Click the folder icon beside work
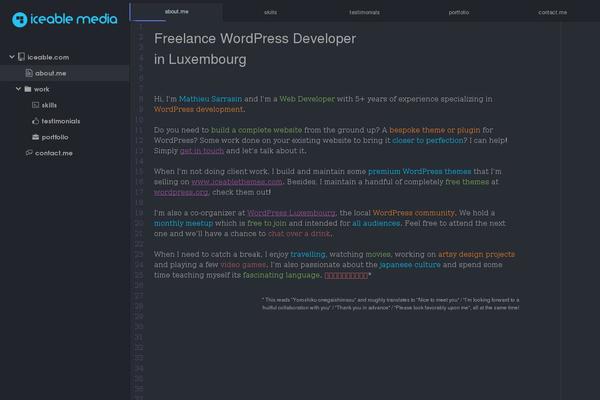Screen dimensions: 600x400 (28, 89)
